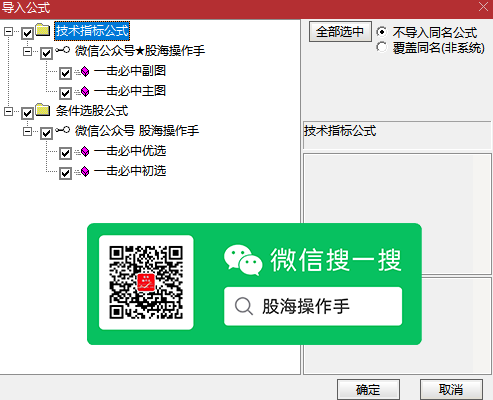Collapse the 技术指标公式 tree node

(x=8, y=31)
